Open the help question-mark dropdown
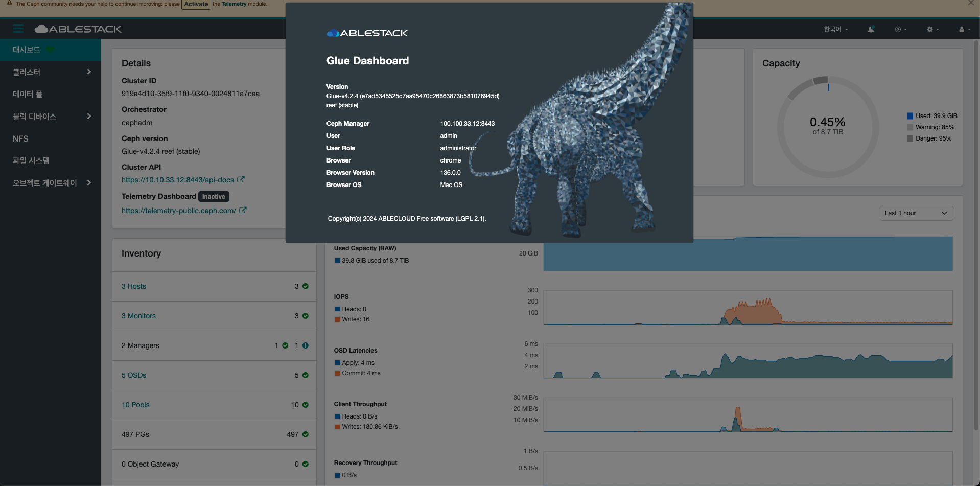Viewport: 980px width, 486px height. (x=901, y=29)
